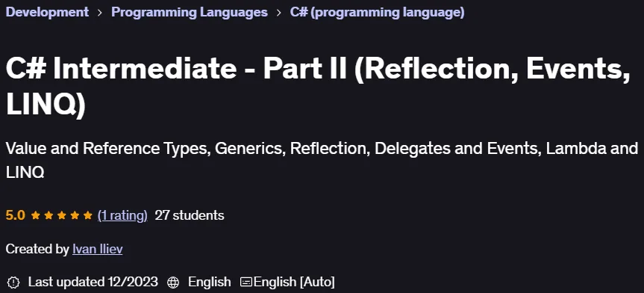Open the Programming Languages breadcrumb link

(x=190, y=13)
